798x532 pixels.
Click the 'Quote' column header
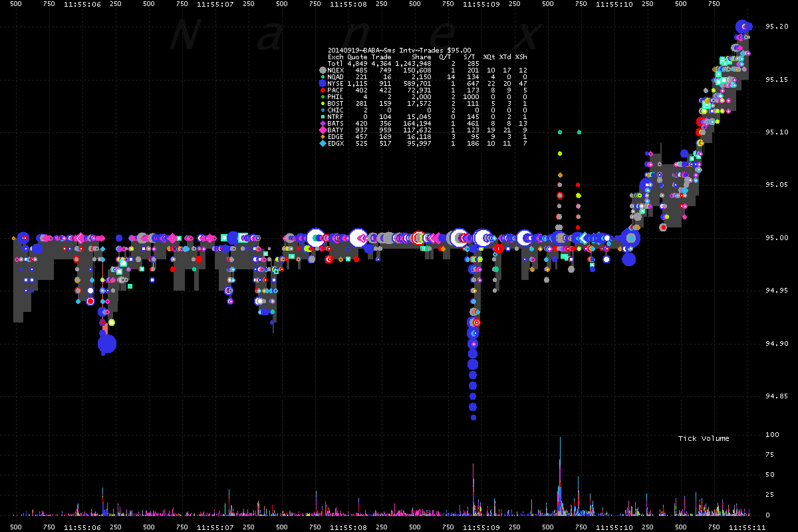pyautogui.click(x=357, y=57)
